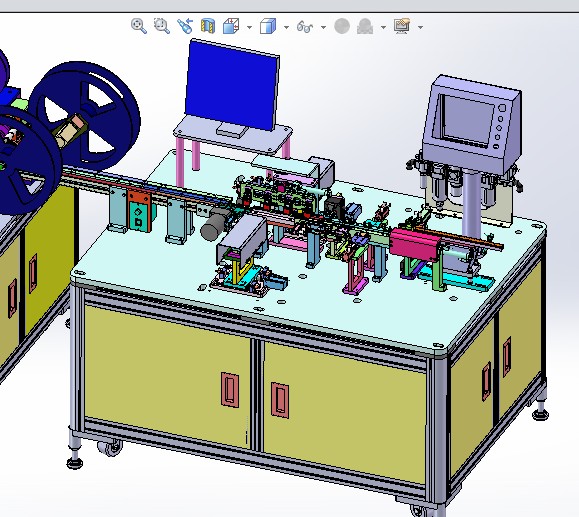Click the Edit Appearance sphere icon

(x=342, y=26)
